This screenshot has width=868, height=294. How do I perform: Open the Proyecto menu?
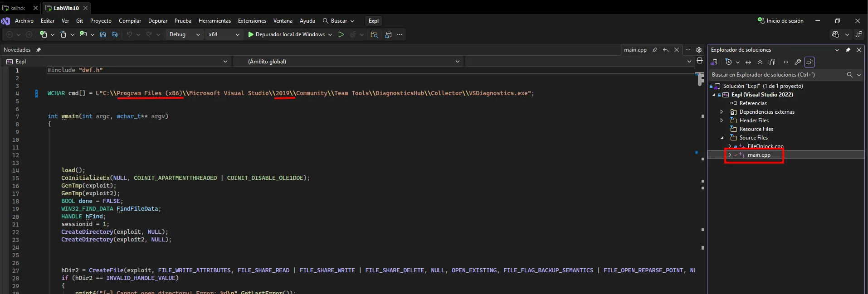point(101,21)
